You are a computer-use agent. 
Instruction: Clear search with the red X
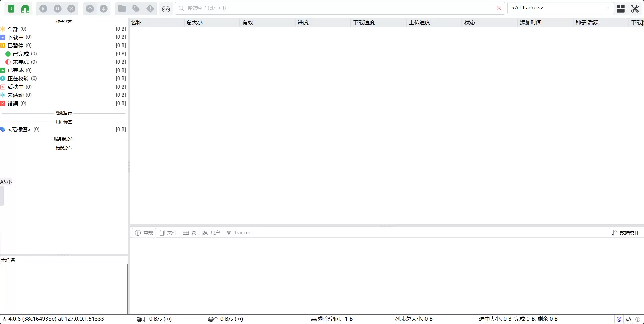tap(499, 8)
